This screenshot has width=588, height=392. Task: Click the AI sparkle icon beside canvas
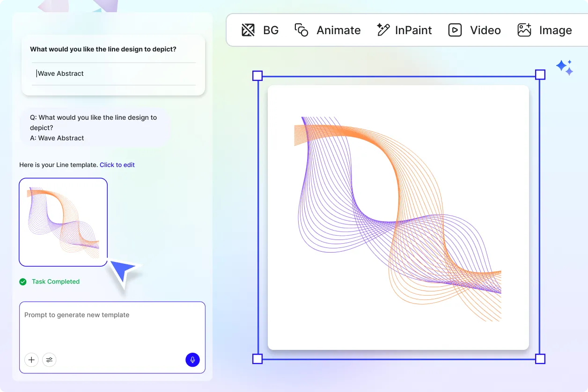pos(565,68)
